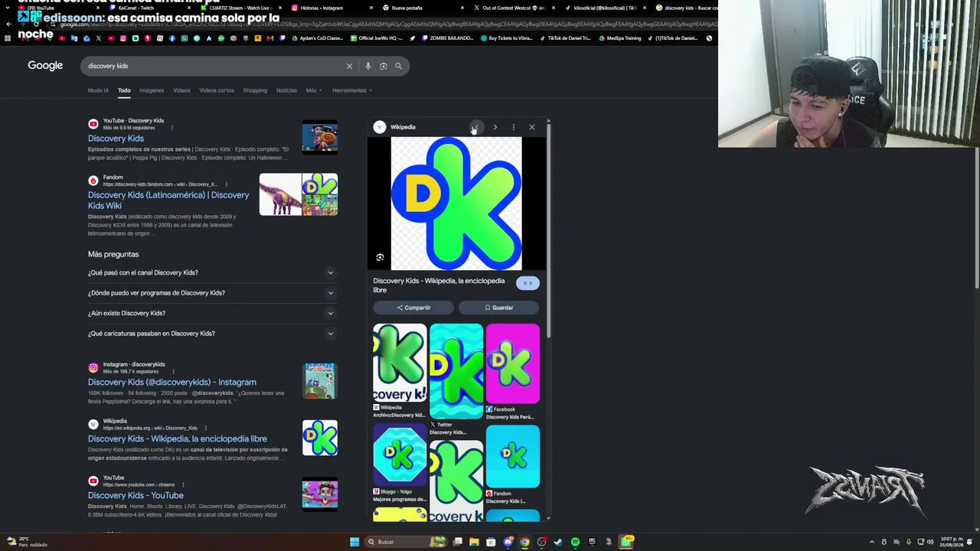This screenshot has height=551, width=980.
Task: Expand "¿Qué pasó con el canal Discovery Kids?"
Action: (x=211, y=272)
